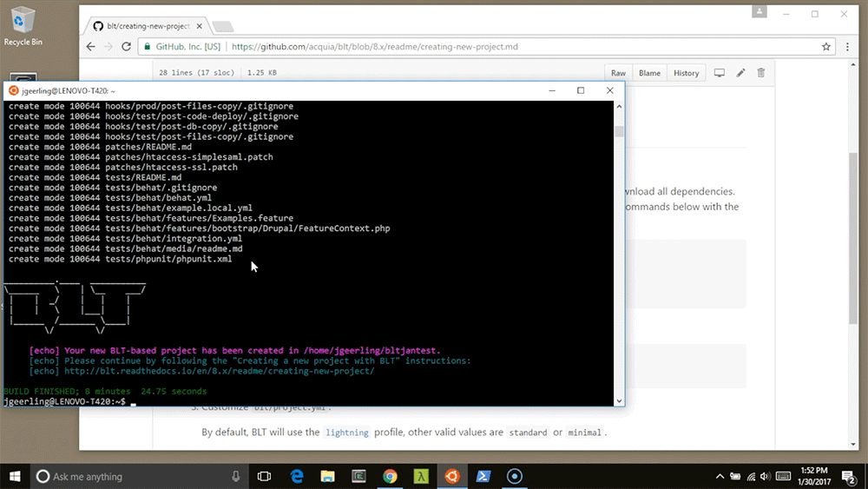Close the blt/creating-new-project tab
This screenshot has width=868, height=489.
pyautogui.click(x=200, y=26)
